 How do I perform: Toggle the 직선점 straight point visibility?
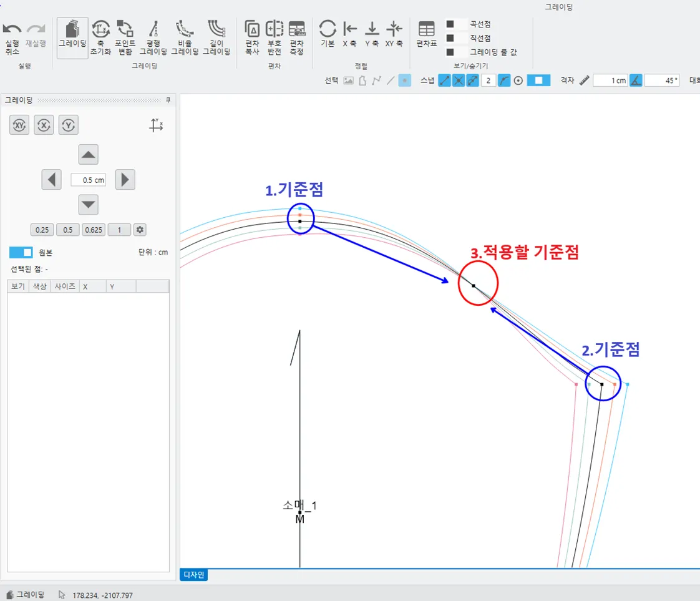tap(450, 38)
